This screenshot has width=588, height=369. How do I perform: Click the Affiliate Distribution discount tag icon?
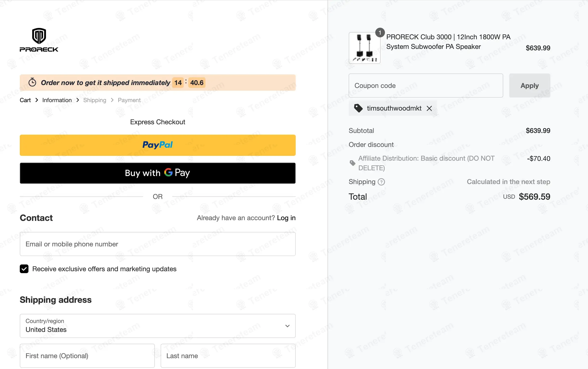pyautogui.click(x=352, y=163)
